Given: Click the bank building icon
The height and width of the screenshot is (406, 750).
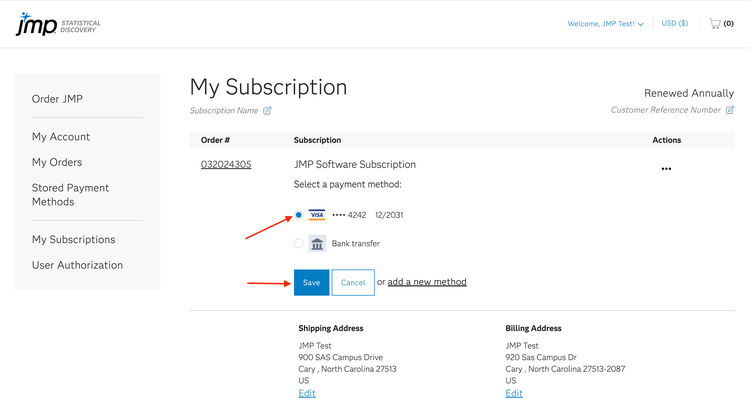Looking at the screenshot, I should point(317,243).
